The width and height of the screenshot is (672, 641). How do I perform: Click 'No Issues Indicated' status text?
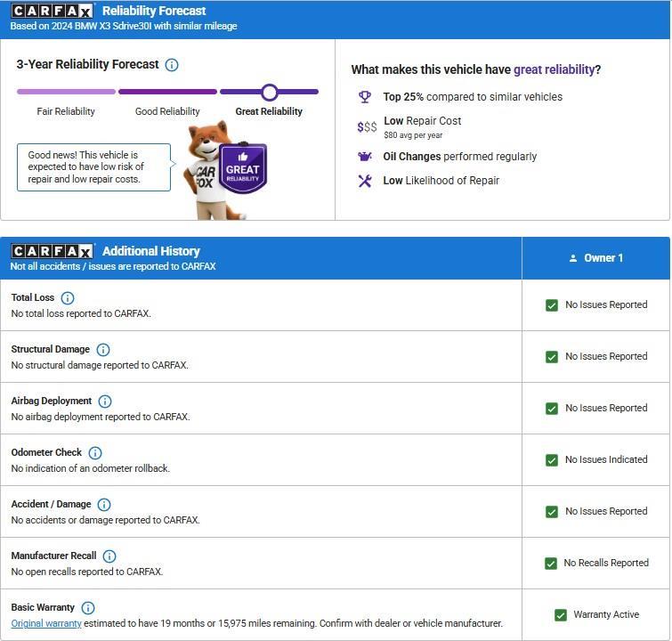click(x=606, y=459)
